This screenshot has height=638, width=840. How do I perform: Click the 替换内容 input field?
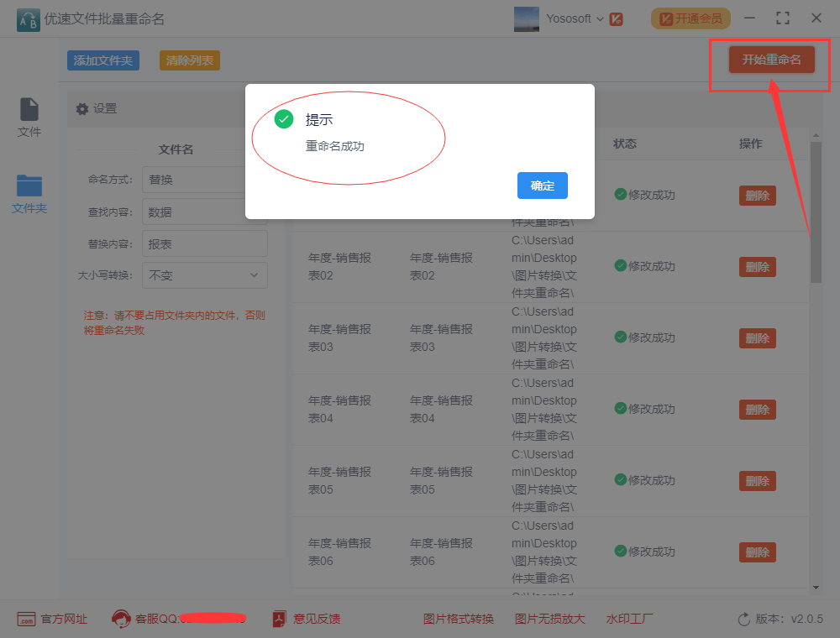(x=204, y=244)
